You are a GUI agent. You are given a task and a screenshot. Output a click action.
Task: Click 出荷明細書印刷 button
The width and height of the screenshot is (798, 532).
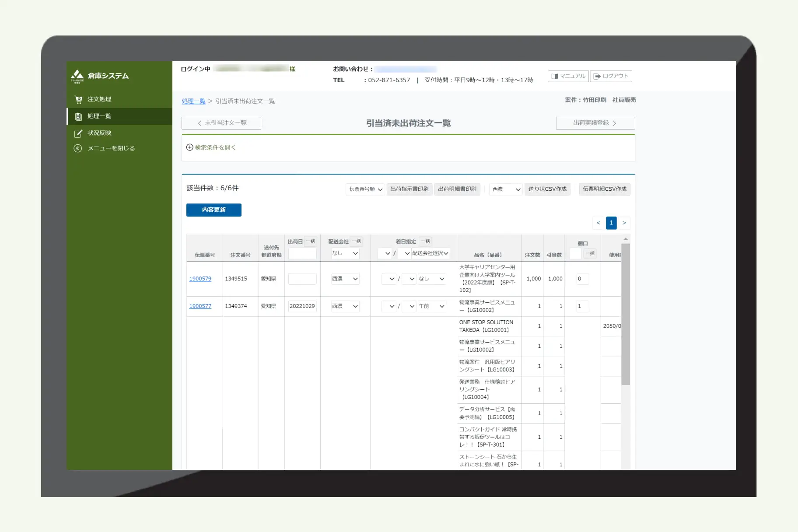[457, 189]
